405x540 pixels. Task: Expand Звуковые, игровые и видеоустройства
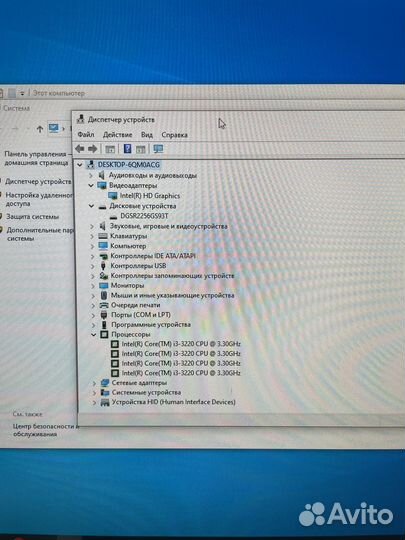coord(92,226)
